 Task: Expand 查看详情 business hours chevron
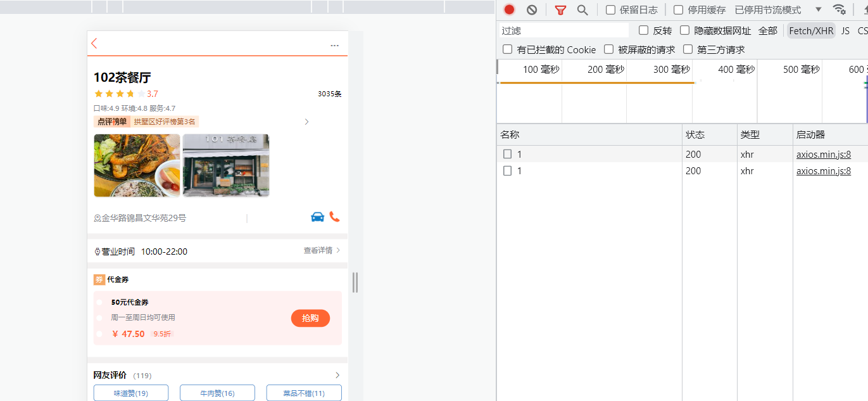[338, 250]
